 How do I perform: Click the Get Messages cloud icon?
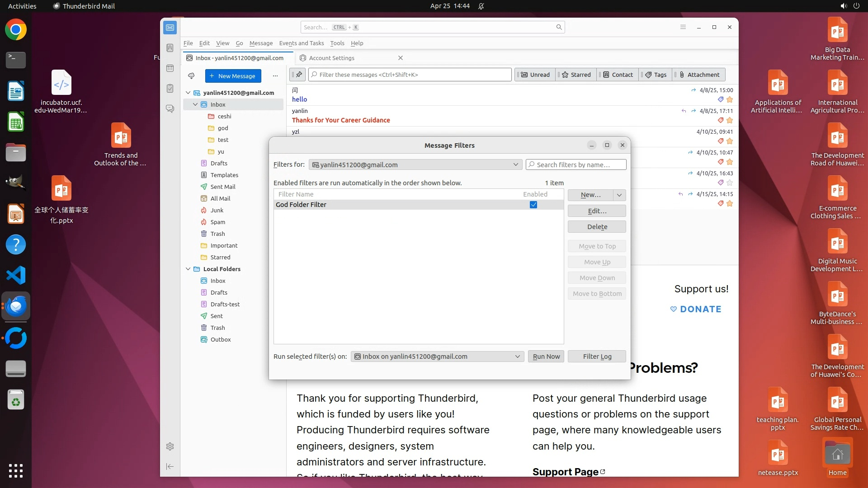pyautogui.click(x=191, y=76)
